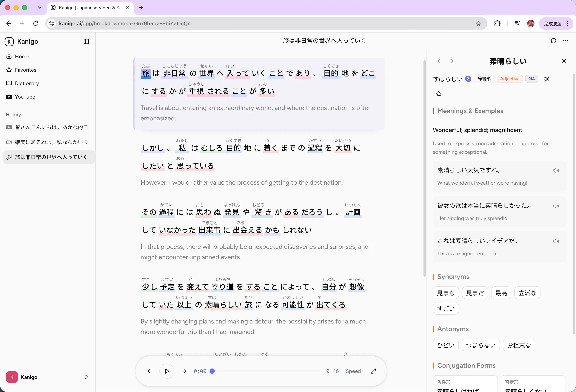Select synonym chip 立派な
This screenshot has width=576, height=392.
pos(527,293)
